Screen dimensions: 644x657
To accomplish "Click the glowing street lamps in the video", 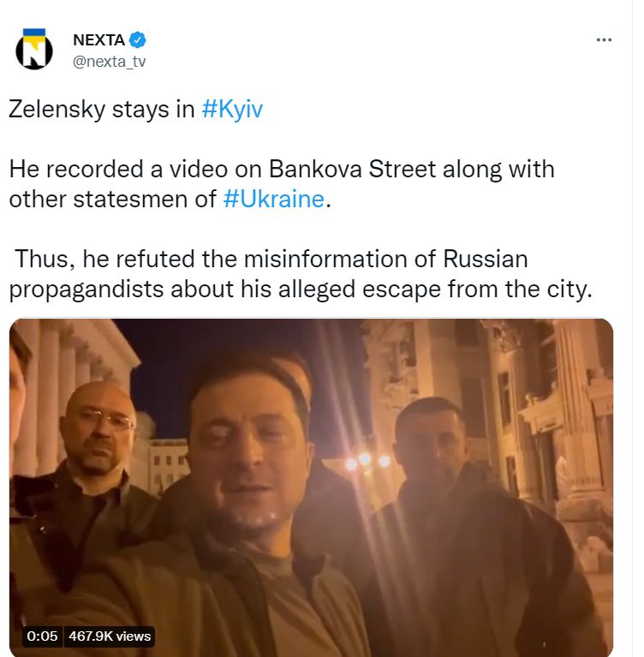I will click(367, 461).
